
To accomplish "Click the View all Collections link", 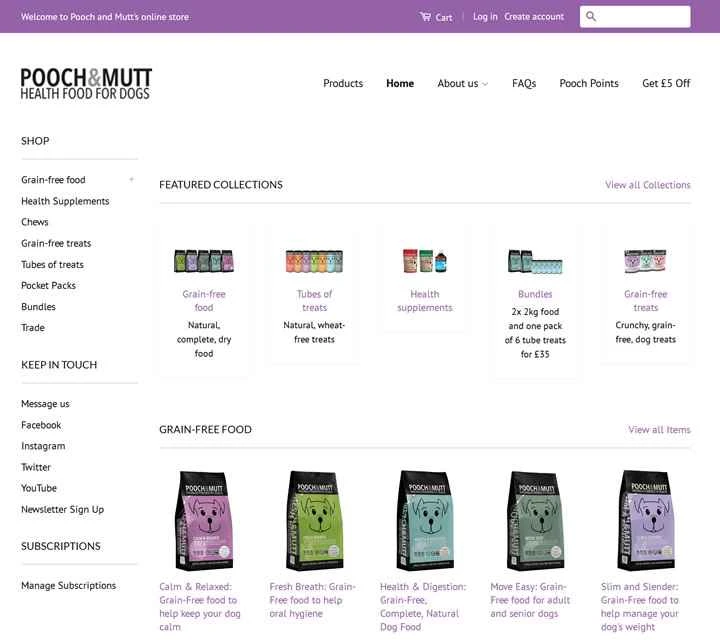I will point(647,185).
